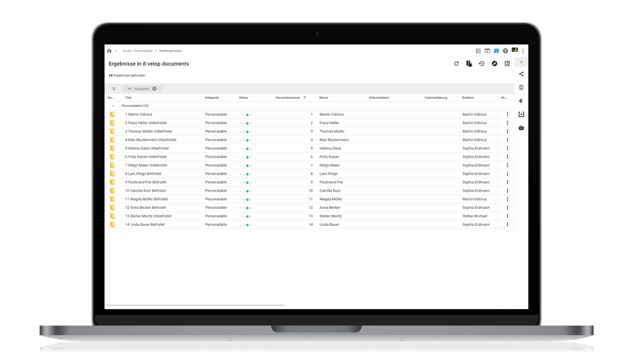
Task: Click folder icon of 1 Martin Odinius
Action: click(113, 114)
